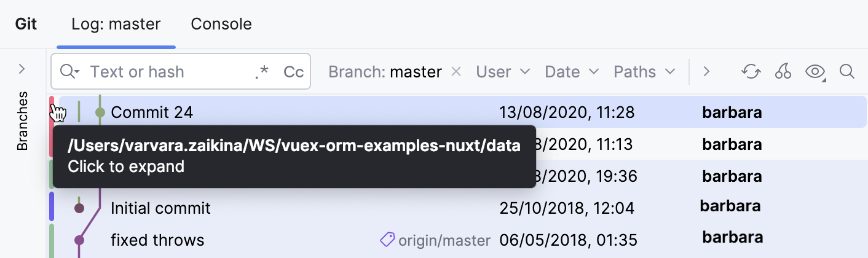Select the Log: master tab

[116, 24]
